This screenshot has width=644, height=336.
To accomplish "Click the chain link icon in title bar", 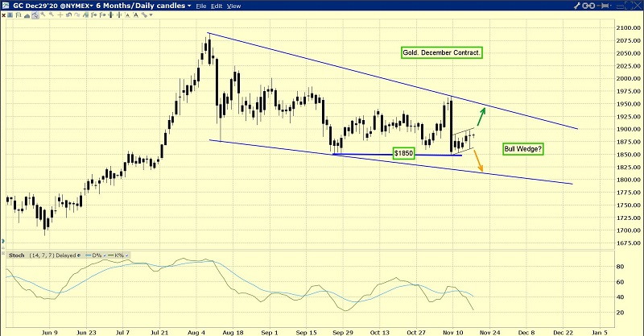I will (x=588, y=6).
